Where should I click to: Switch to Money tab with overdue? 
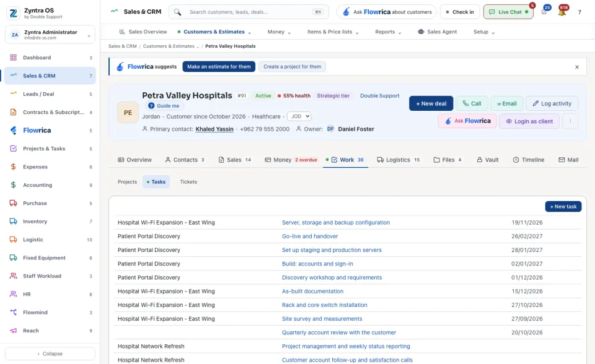(291, 160)
